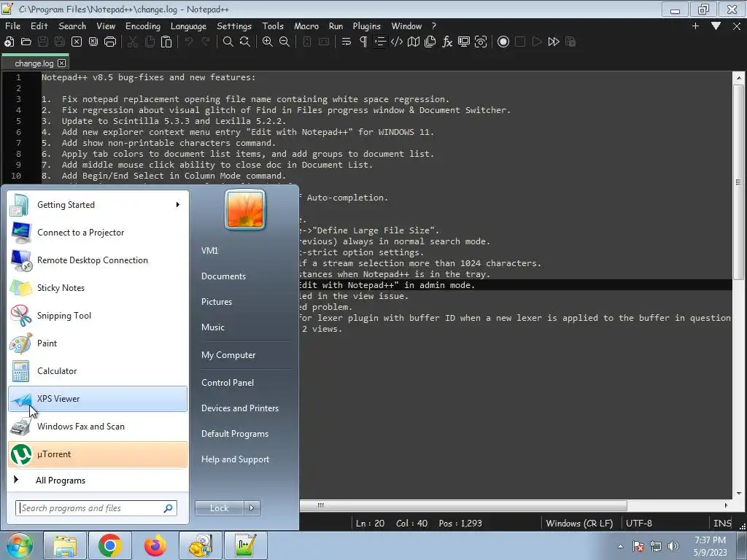747x560 pixels.
Task: Toggle the indent guide toolbar icon
Action: tap(379, 42)
